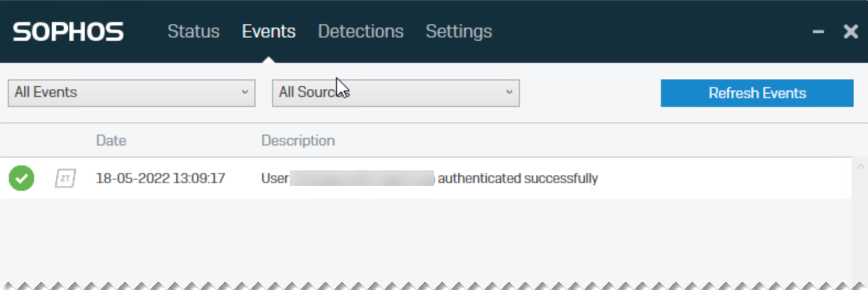
Task: Close the Sophos window
Action: click(x=850, y=32)
